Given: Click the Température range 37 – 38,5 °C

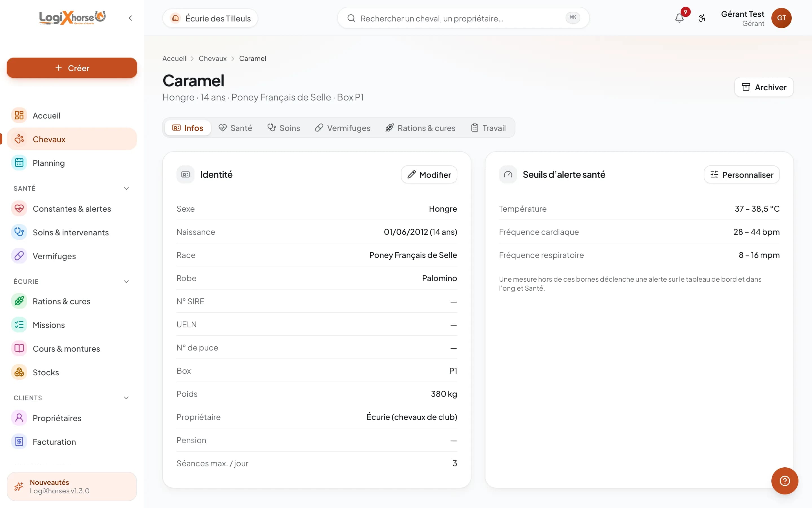Looking at the screenshot, I should pos(757,209).
